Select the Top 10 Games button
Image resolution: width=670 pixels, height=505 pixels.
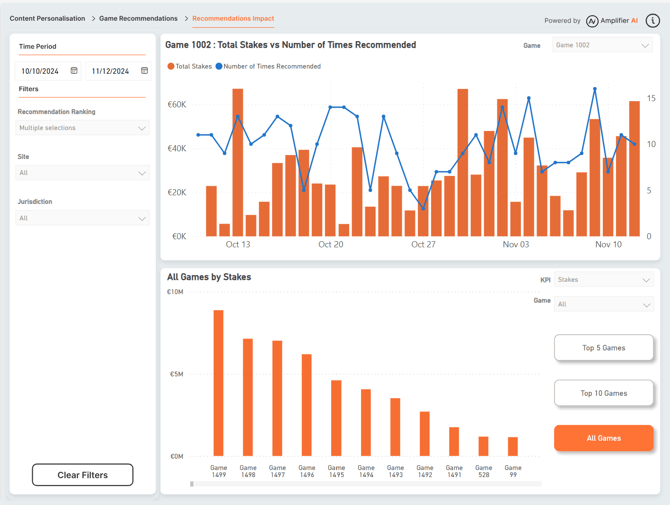point(603,393)
